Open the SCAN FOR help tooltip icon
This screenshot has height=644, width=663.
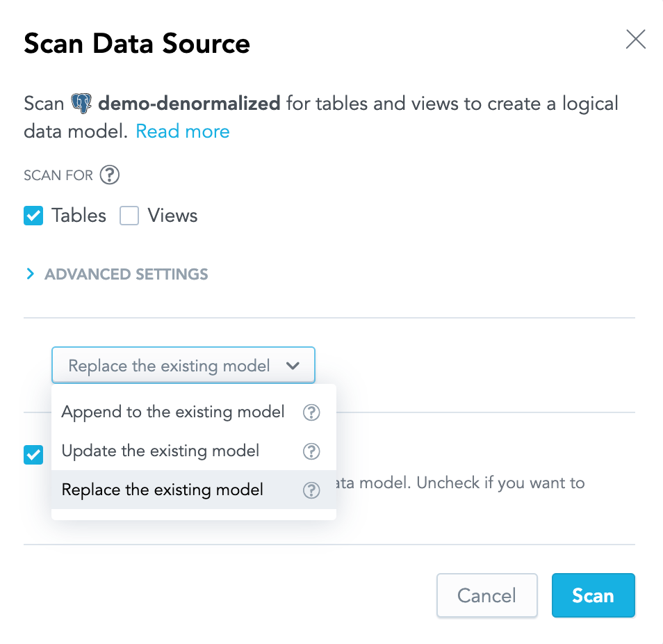coord(110,175)
